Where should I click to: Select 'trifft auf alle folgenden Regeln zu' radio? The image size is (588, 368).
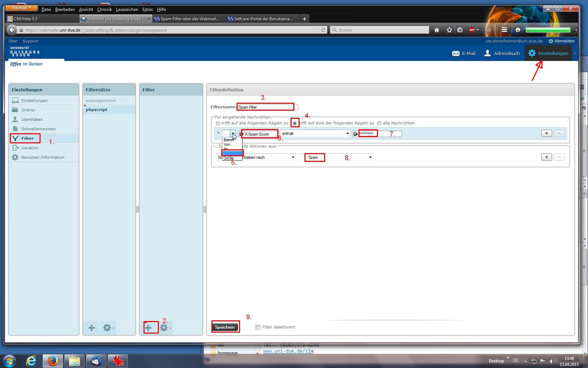218,123
